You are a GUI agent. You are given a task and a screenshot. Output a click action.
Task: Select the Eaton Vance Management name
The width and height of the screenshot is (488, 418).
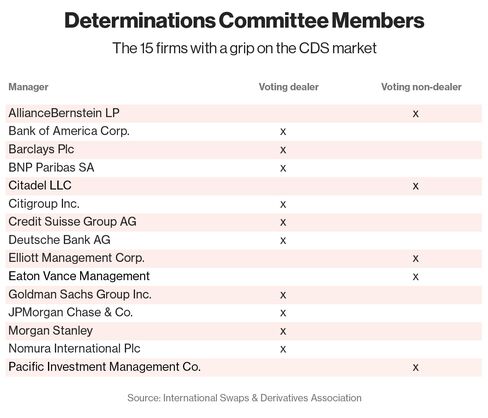[x=79, y=276]
